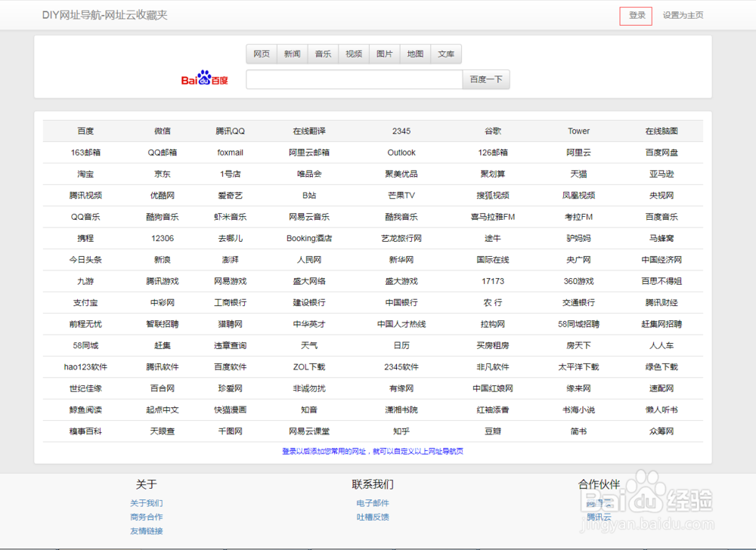Open the Booking酒店 link
The image size is (756, 550).
[309, 239]
